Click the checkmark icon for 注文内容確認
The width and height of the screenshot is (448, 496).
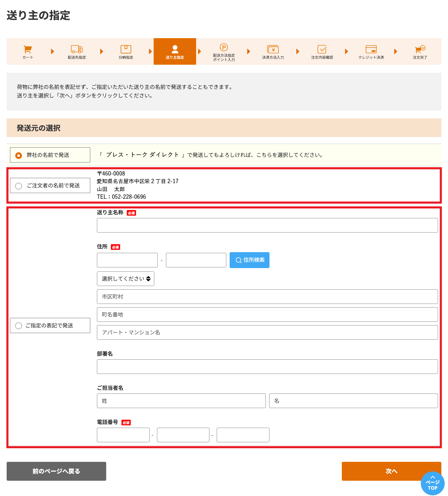[x=322, y=49]
